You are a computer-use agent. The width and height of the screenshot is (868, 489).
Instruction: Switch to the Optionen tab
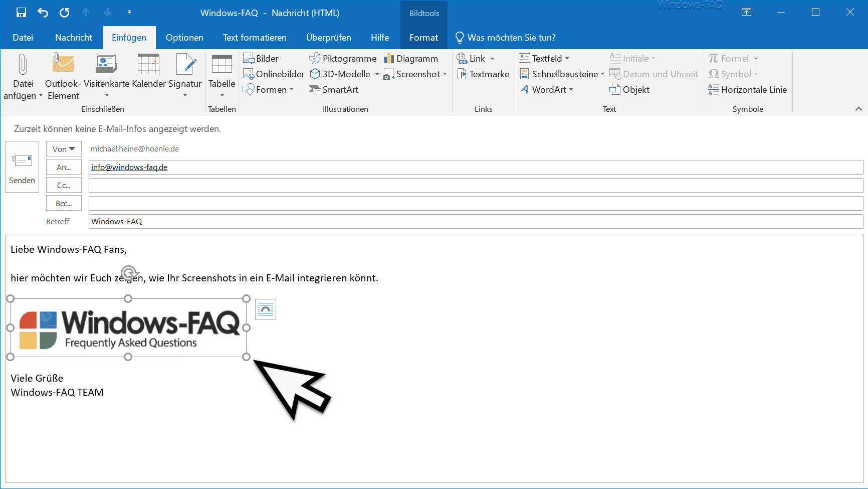(x=184, y=38)
